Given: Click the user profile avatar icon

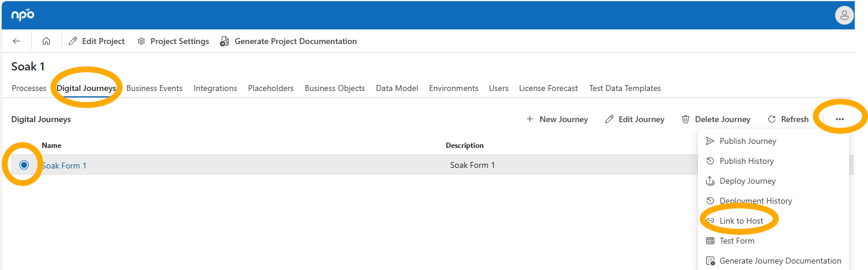Looking at the screenshot, I should coord(844,16).
